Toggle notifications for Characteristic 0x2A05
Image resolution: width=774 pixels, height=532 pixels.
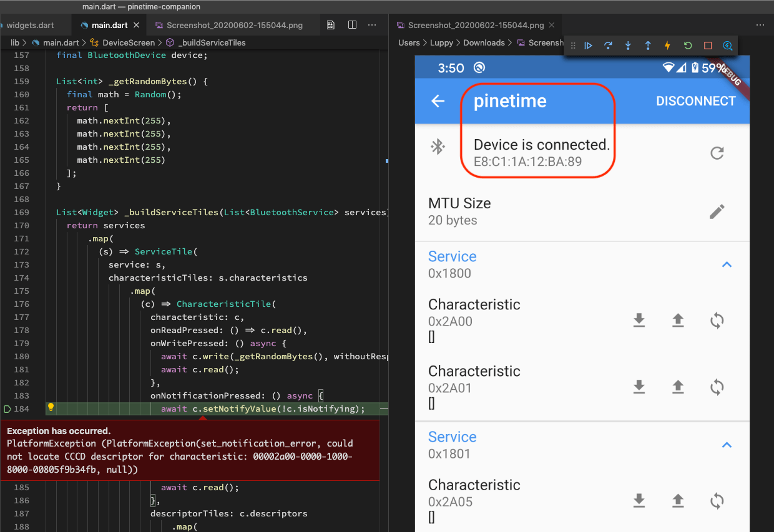pyautogui.click(x=717, y=500)
